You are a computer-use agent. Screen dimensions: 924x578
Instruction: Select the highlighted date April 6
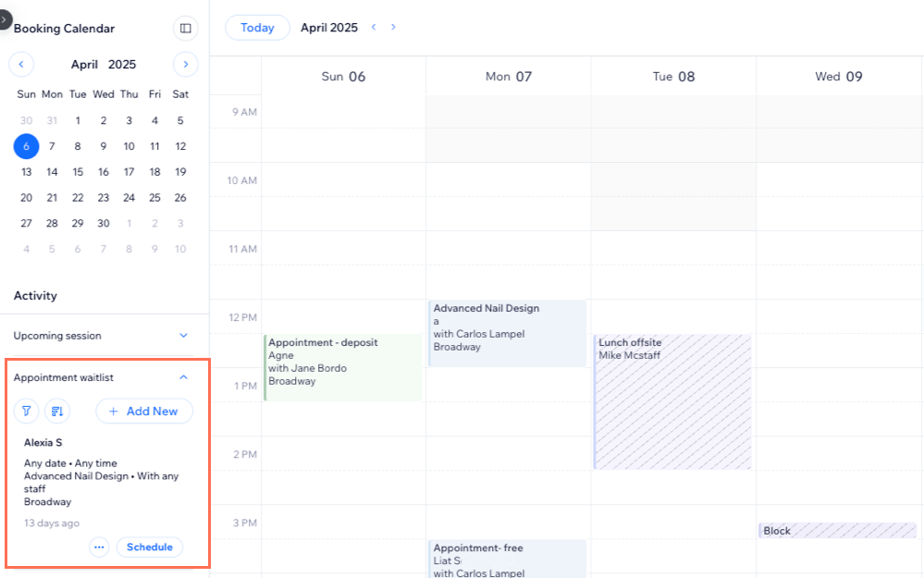(x=26, y=146)
